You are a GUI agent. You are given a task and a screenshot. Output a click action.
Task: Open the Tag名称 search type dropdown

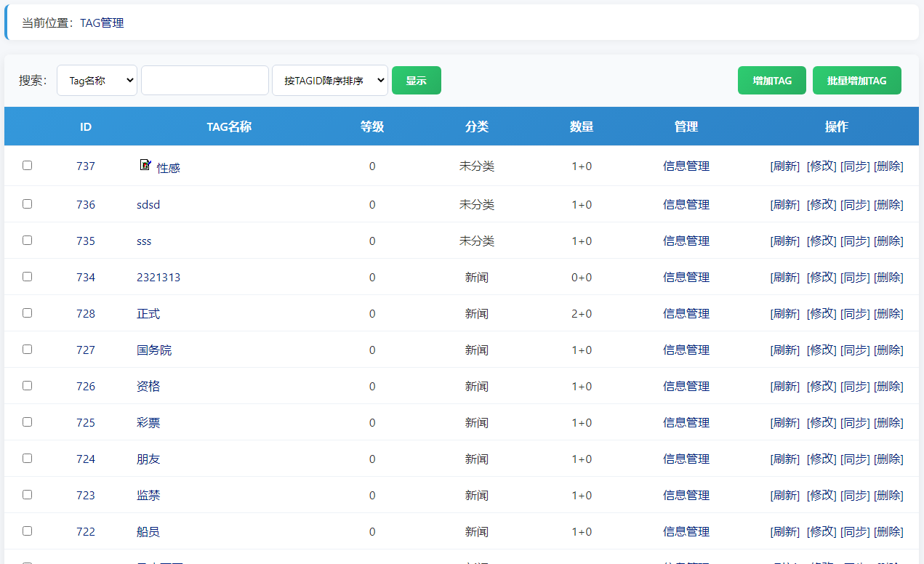(x=97, y=80)
